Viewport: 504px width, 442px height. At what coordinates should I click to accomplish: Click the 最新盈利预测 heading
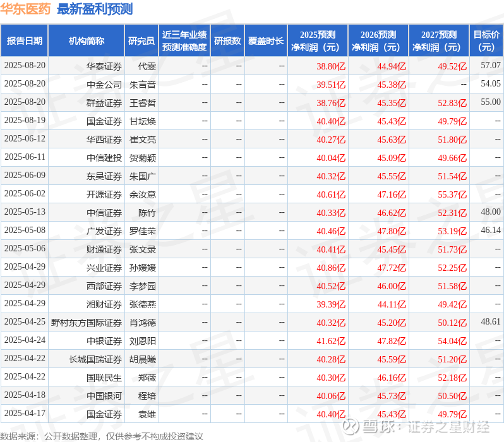click(95, 9)
